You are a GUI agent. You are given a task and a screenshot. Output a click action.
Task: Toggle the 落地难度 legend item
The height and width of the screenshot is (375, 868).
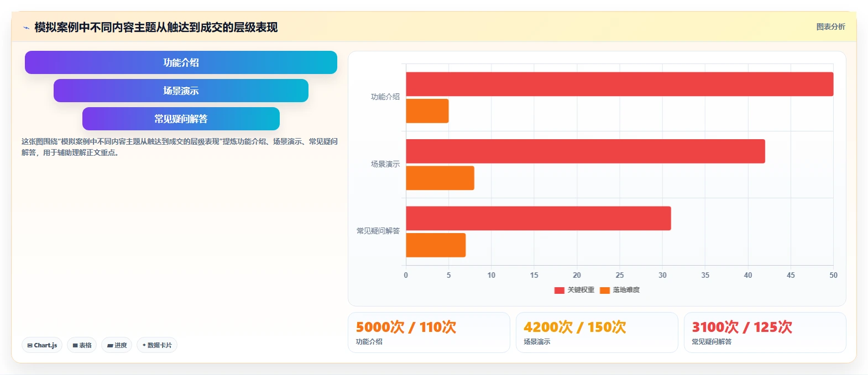[x=620, y=290]
